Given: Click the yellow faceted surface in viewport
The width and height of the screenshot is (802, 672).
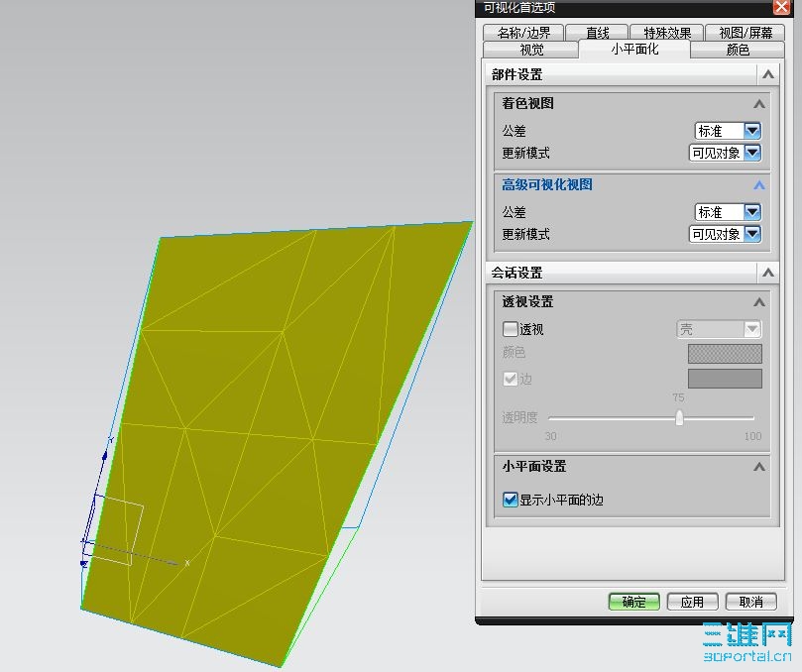Looking at the screenshot, I should [x=277, y=445].
